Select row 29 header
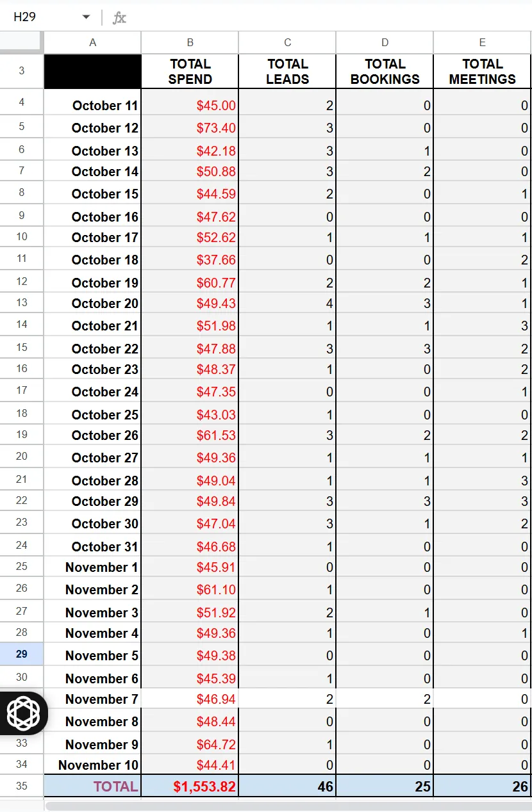 tap(22, 654)
